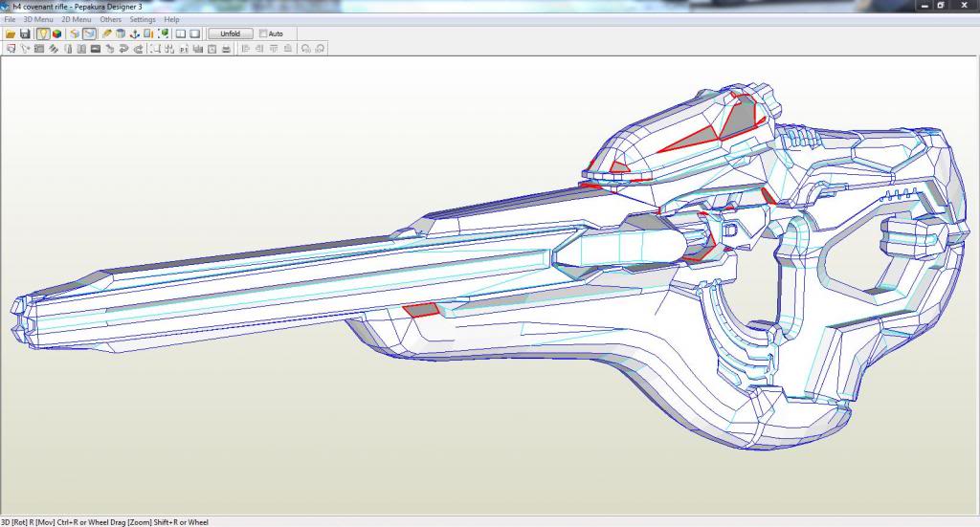Select the rotate part tool with arrow
The image size is (980, 527).
point(25,49)
